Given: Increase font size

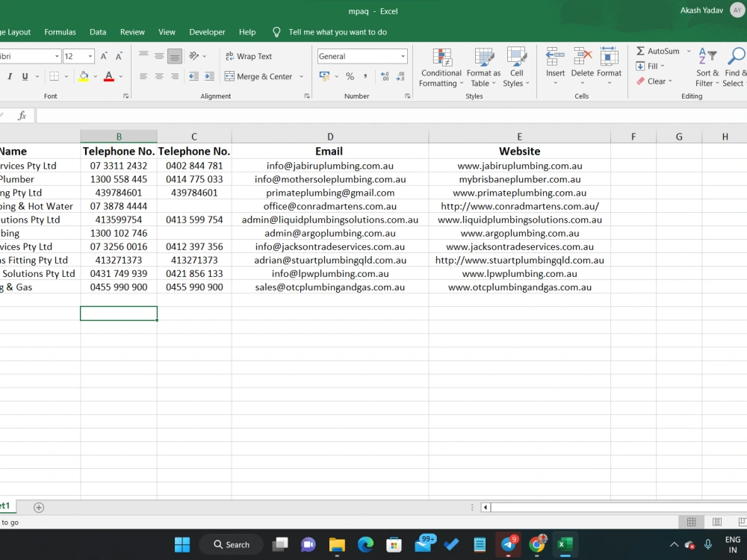Looking at the screenshot, I should point(104,56).
